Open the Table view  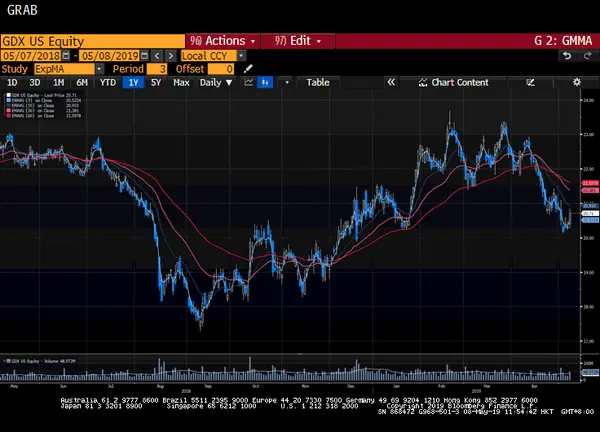[x=318, y=82]
